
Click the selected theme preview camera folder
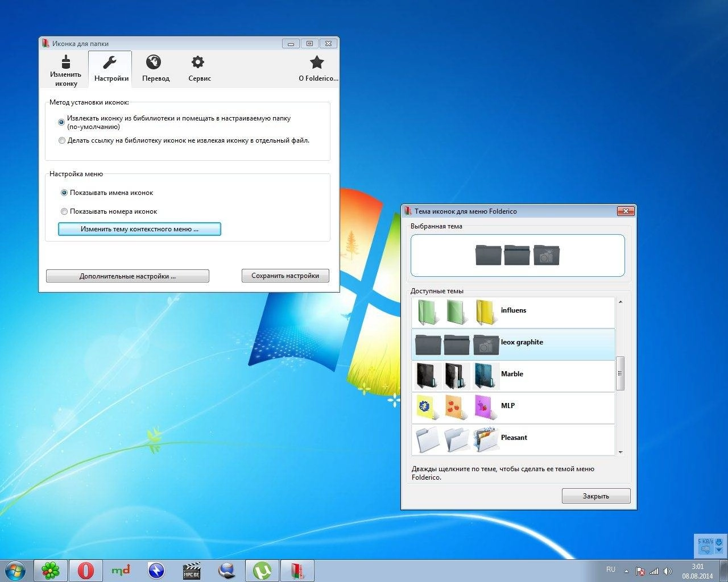pos(547,255)
